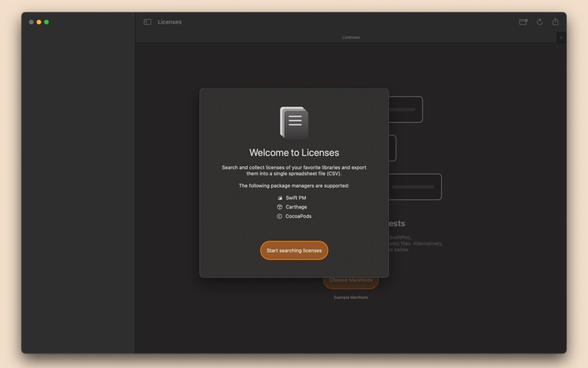Select the 'Carthage' text

click(296, 207)
